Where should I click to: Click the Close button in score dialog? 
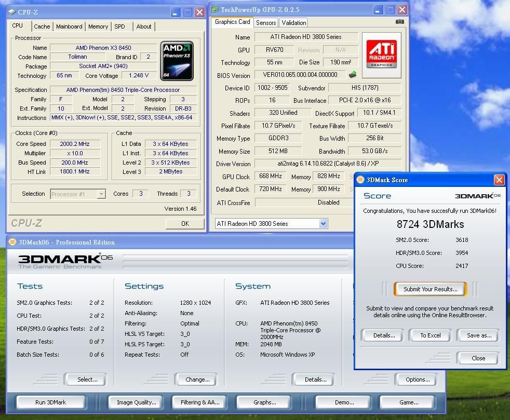tap(478, 358)
